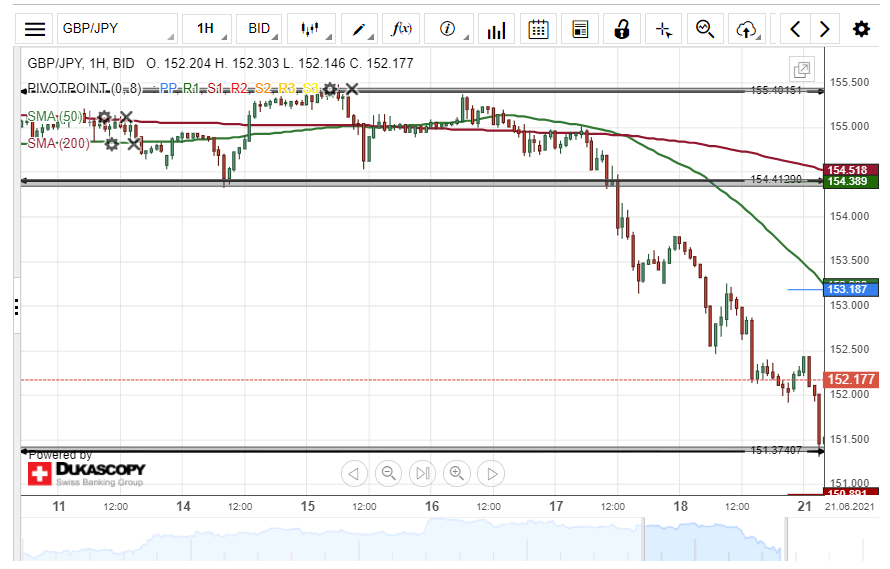The image size is (890, 569).
Task: Click the Dukascopy logo link
Action: pyautogui.click(x=87, y=473)
